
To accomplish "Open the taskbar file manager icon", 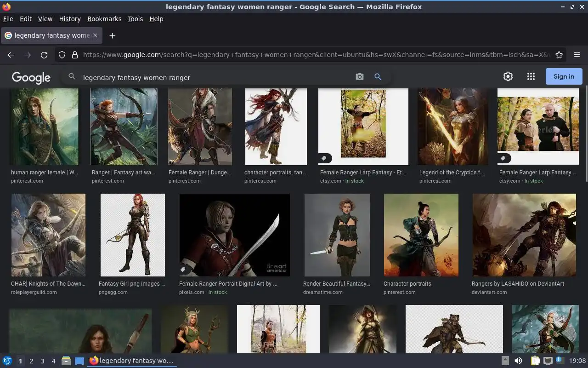I will coord(66,361).
